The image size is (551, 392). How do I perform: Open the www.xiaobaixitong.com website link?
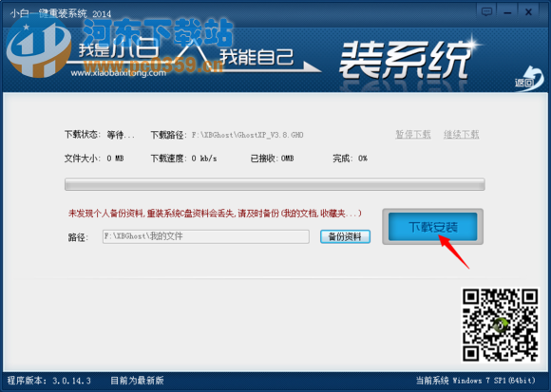click(x=119, y=73)
